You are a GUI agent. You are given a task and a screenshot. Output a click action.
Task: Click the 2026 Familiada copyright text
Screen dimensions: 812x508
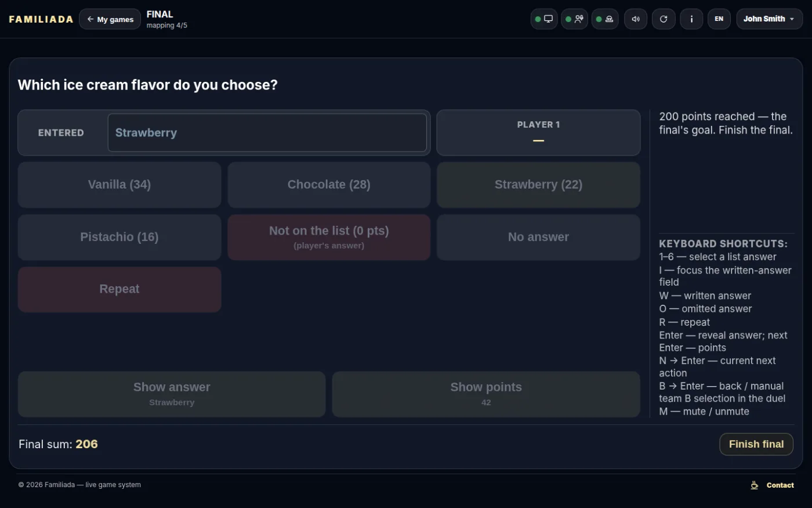point(79,485)
